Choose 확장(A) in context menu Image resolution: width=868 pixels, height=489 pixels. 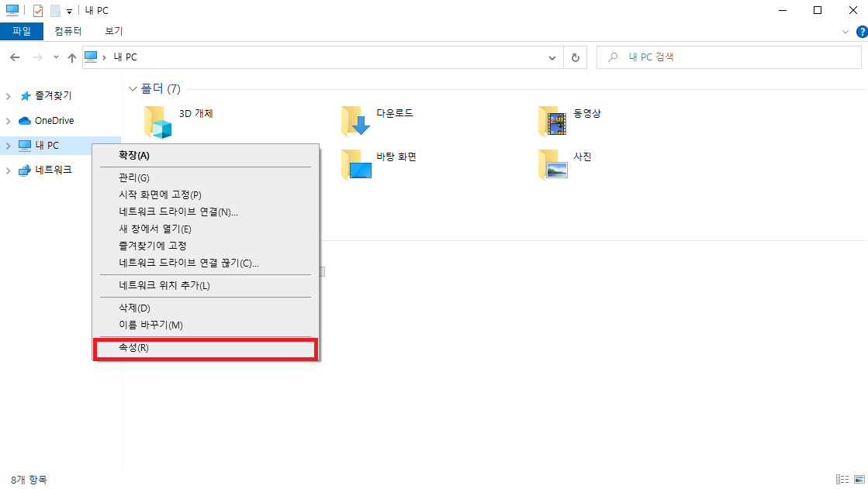pos(206,156)
